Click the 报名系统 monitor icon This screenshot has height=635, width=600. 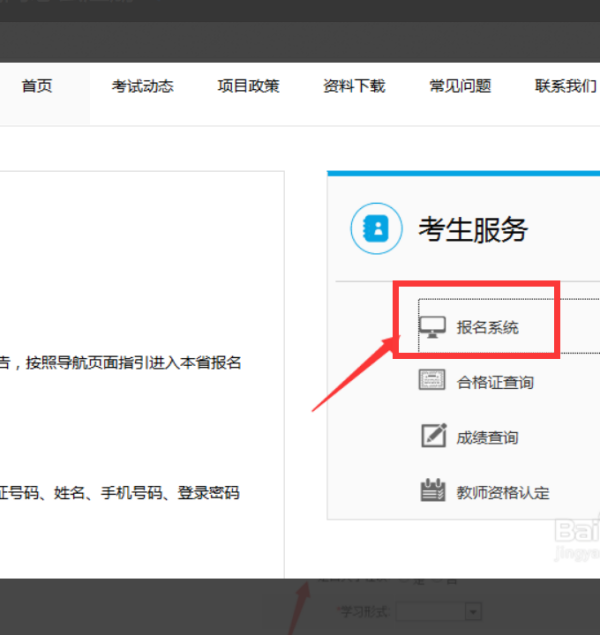(432, 327)
